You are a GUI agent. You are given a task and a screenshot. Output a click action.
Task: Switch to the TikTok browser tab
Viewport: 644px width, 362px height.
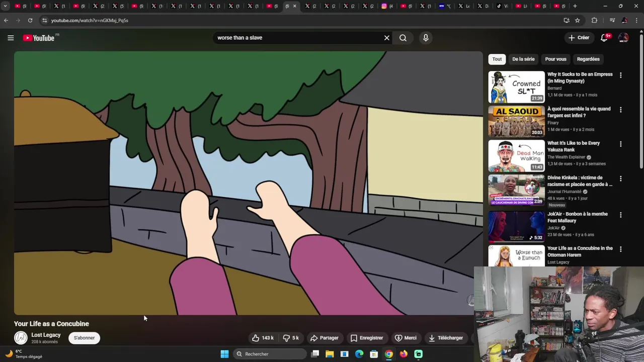click(503, 6)
